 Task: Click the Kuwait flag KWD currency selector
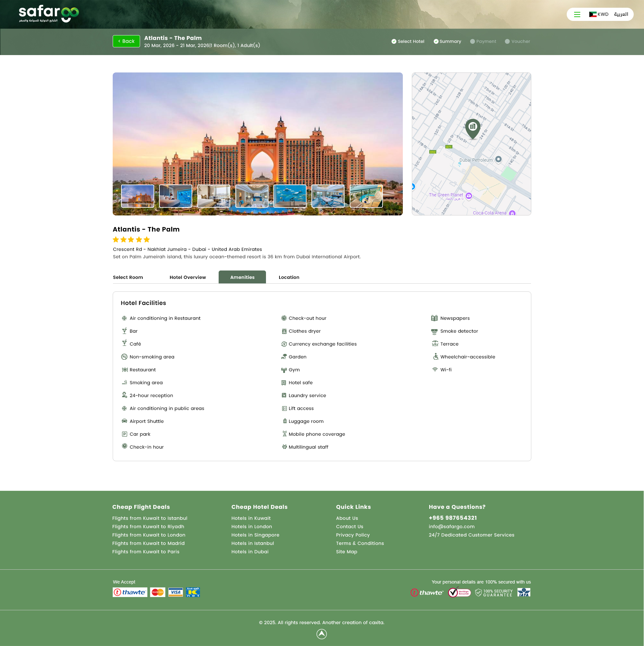coord(599,14)
